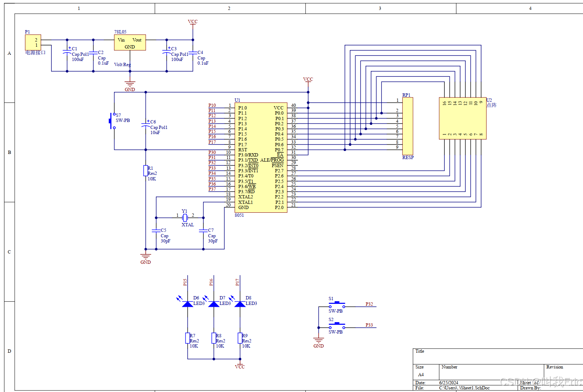Click the P10 net label at U1 pin 1

(x=212, y=105)
